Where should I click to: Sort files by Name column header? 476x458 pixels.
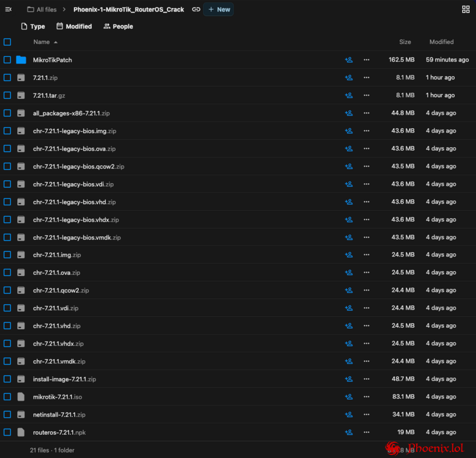(42, 42)
